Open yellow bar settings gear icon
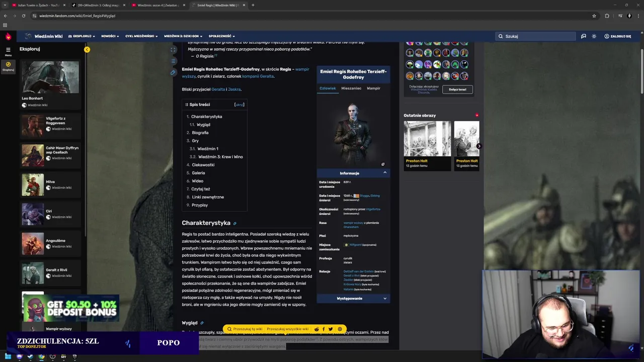Screen dimensions: 644x362 coord(340,329)
